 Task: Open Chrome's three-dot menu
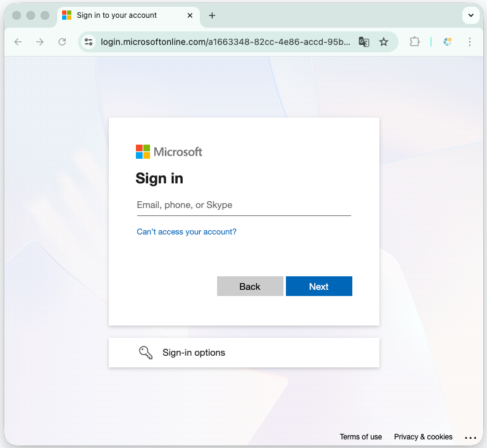pos(470,42)
